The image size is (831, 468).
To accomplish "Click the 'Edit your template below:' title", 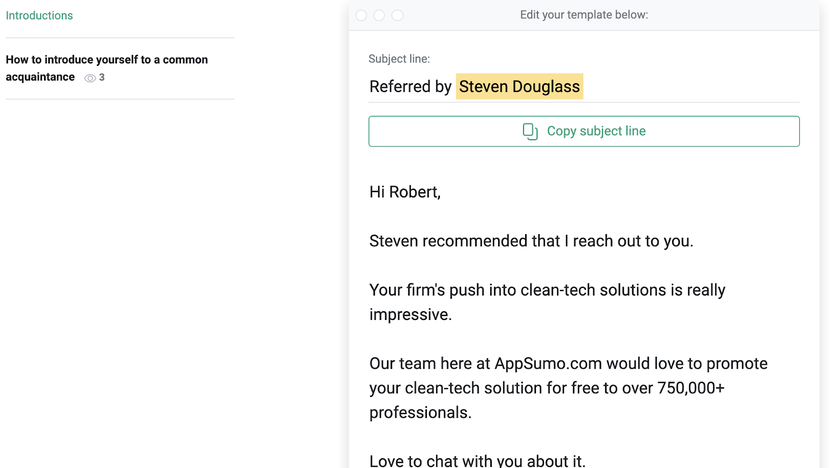I will point(584,15).
